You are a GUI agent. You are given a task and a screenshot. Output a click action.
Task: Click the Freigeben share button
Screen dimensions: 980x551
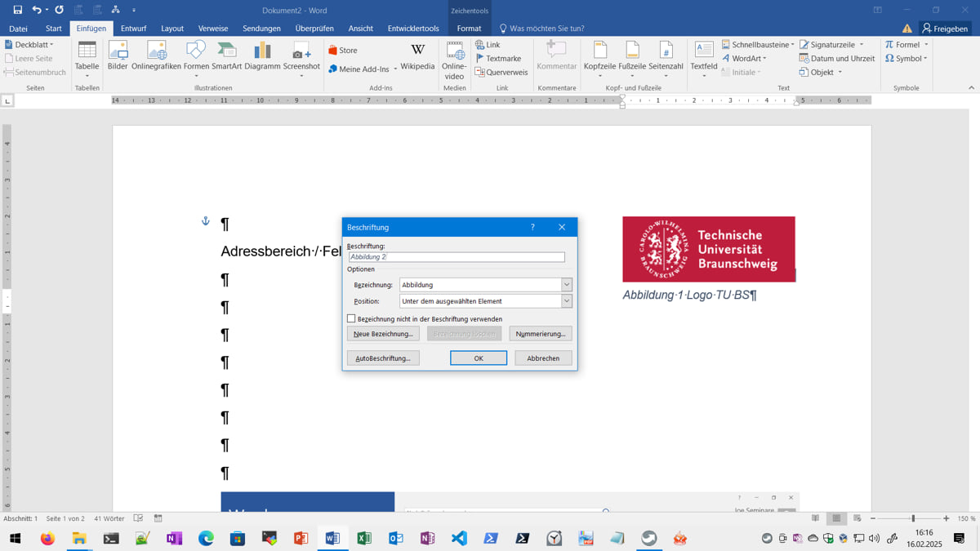tap(946, 29)
